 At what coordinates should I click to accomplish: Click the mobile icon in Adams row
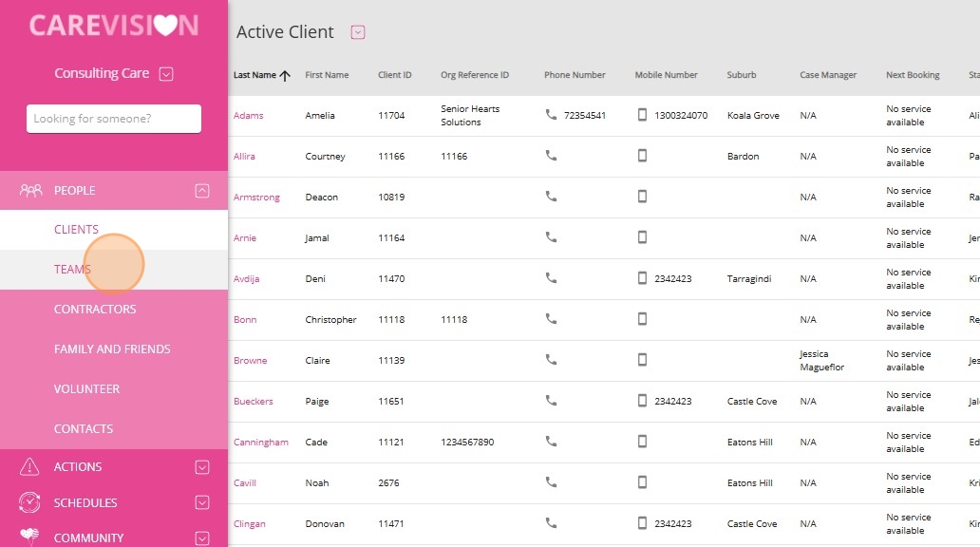[x=642, y=114]
